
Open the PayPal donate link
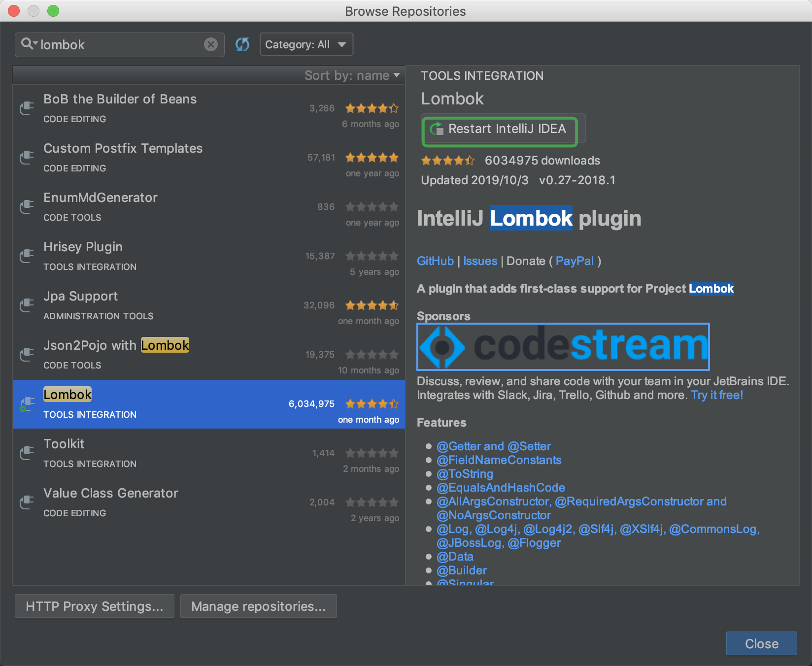click(575, 261)
